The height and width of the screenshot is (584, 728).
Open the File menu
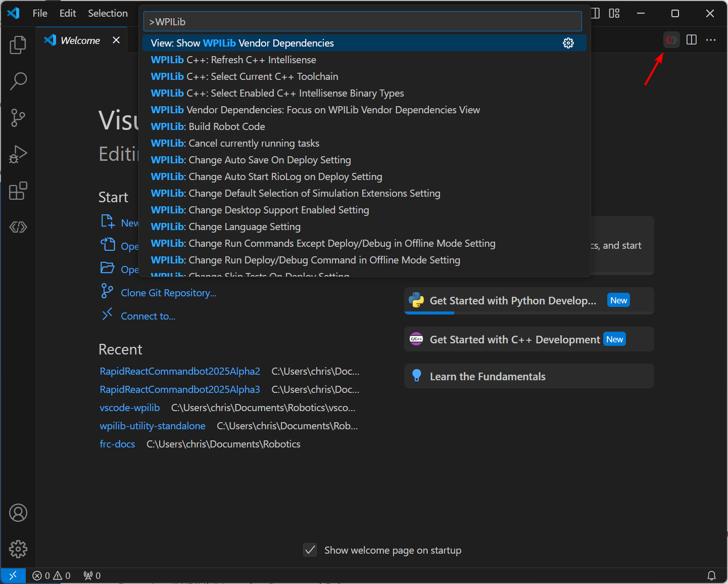[x=40, y=14]
